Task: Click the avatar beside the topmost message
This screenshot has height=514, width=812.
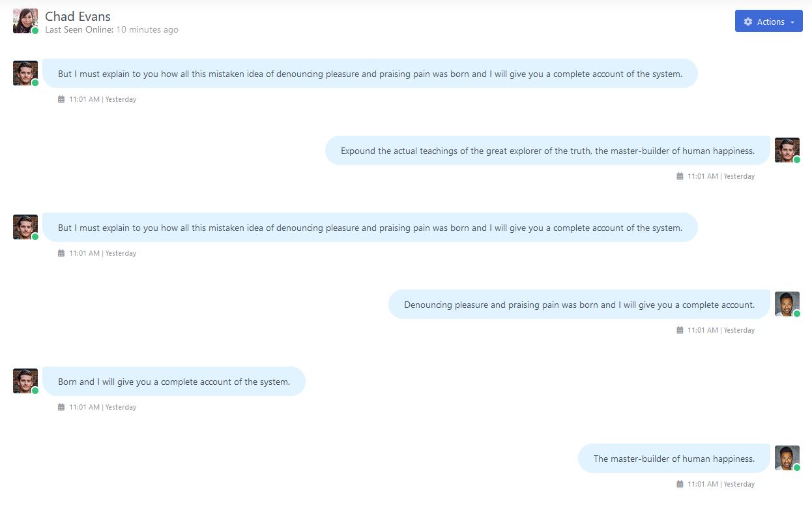Action: coord(25,73)
